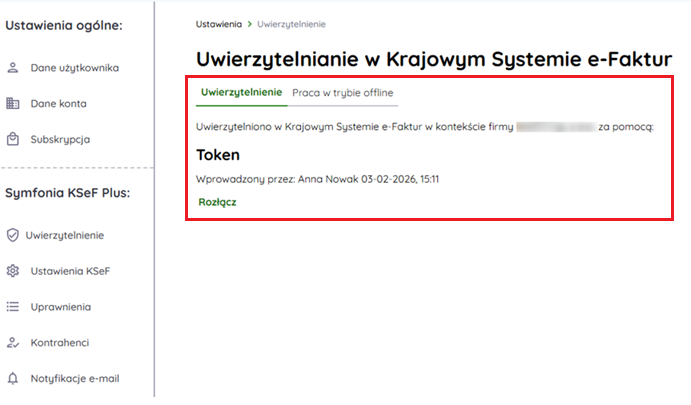Click the shield icon beside Uwierzytelnienie
This screenshot has height=405, width=691.
coord(13,235)
